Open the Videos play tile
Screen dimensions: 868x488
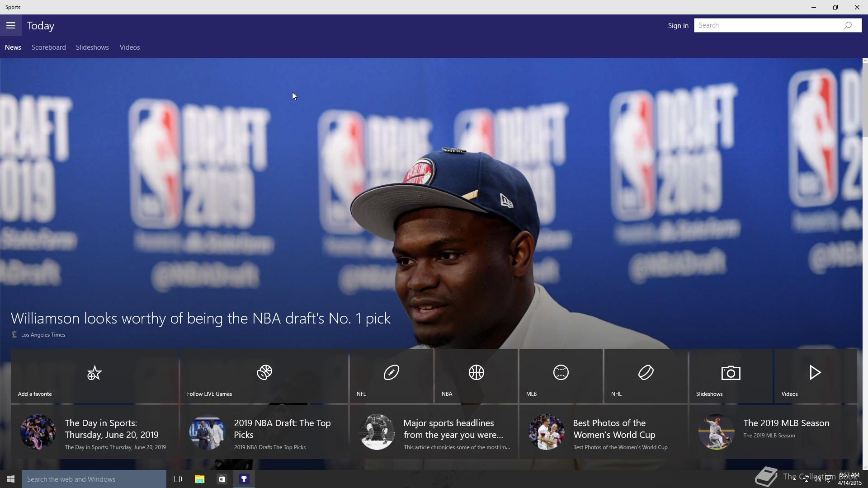(x=816, y=376)
